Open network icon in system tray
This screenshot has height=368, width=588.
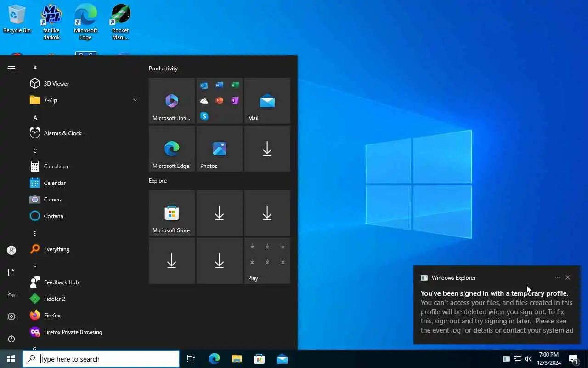pos(517,359)
